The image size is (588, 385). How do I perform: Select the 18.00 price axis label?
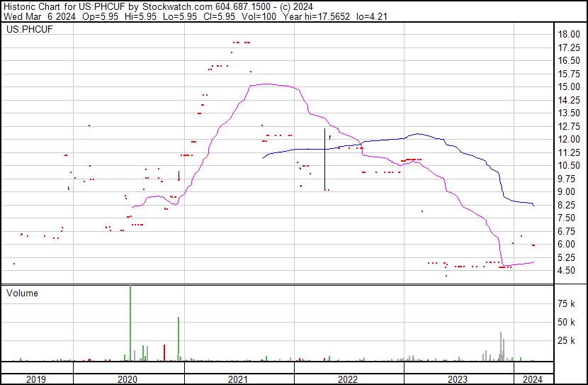[x=569, y=34]
